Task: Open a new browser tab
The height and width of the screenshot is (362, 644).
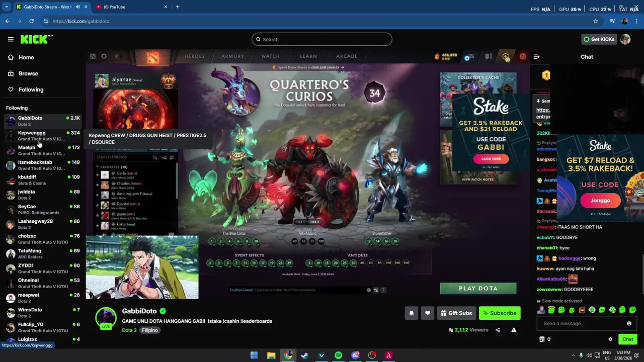Action: (x=178, y=7)
